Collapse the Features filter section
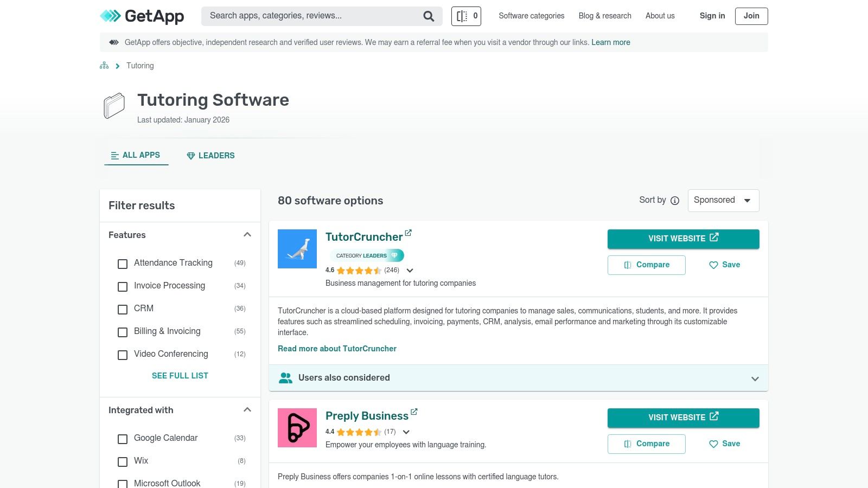Viewport: 868px width, 488px height. tap(247, 234)
